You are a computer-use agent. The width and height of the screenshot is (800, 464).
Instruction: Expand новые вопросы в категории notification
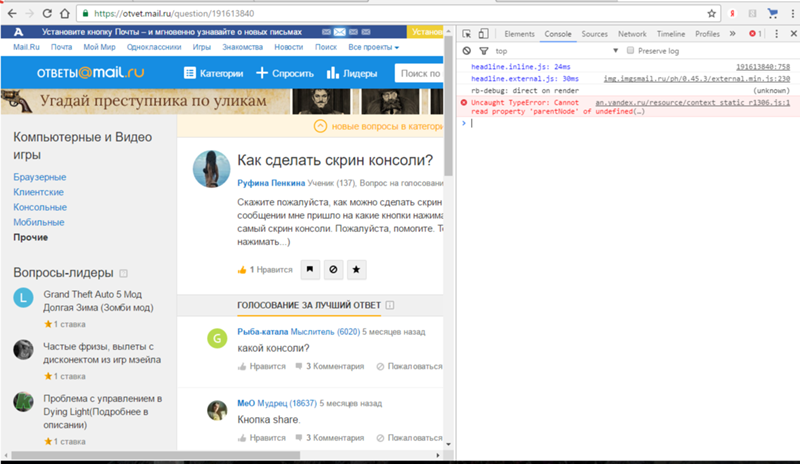378,126
